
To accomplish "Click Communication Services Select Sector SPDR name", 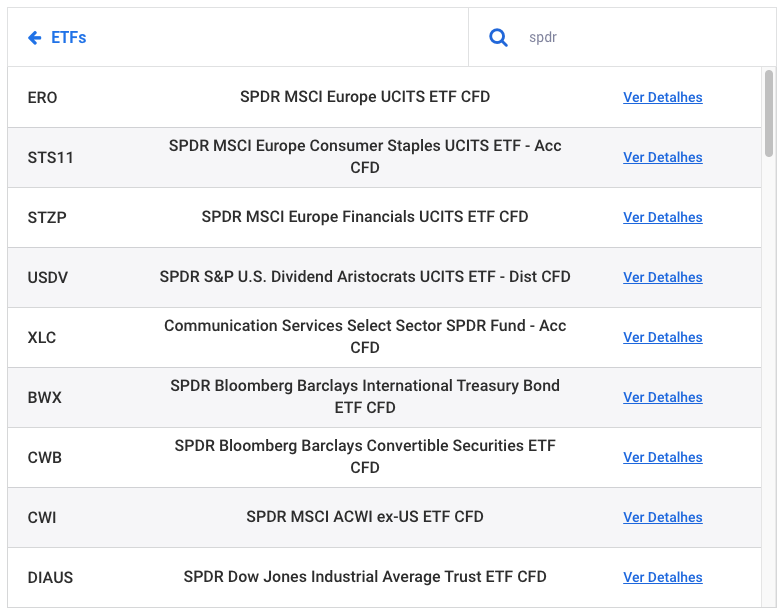I will (365, 336).
